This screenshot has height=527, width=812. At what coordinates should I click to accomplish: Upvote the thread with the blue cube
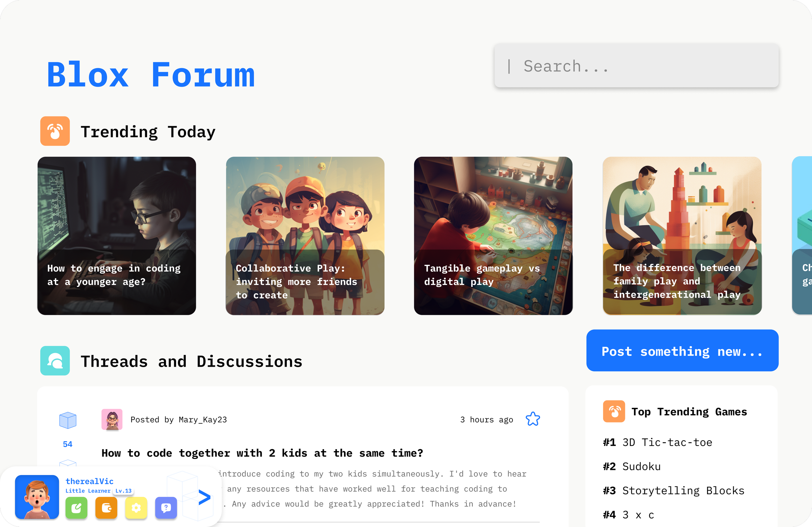[68, 420]
